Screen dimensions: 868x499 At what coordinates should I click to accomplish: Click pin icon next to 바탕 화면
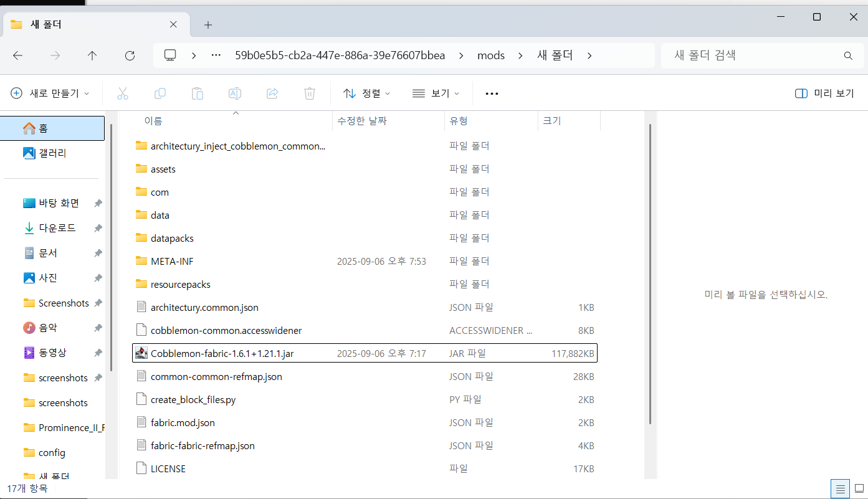click(98, 204)
